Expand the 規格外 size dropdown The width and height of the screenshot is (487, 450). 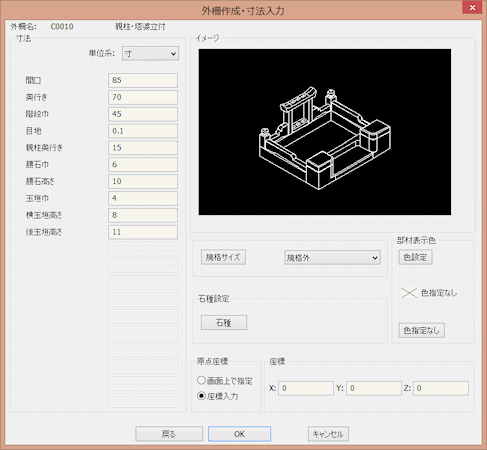[332, 258]
